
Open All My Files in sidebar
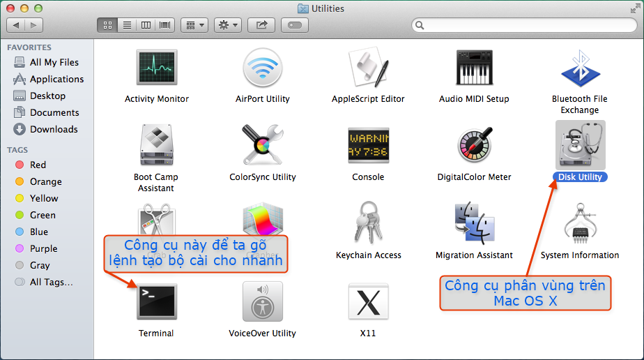coord(47,62)
